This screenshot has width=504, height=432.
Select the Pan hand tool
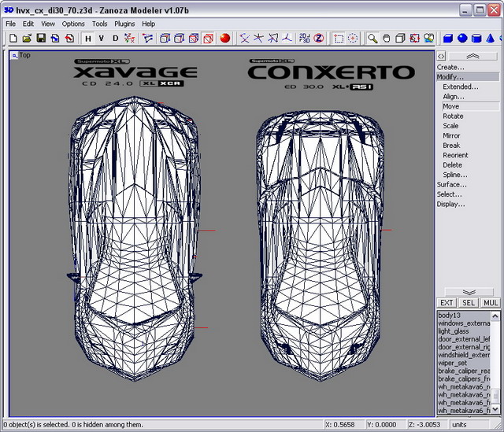click(x=387, y=38)
